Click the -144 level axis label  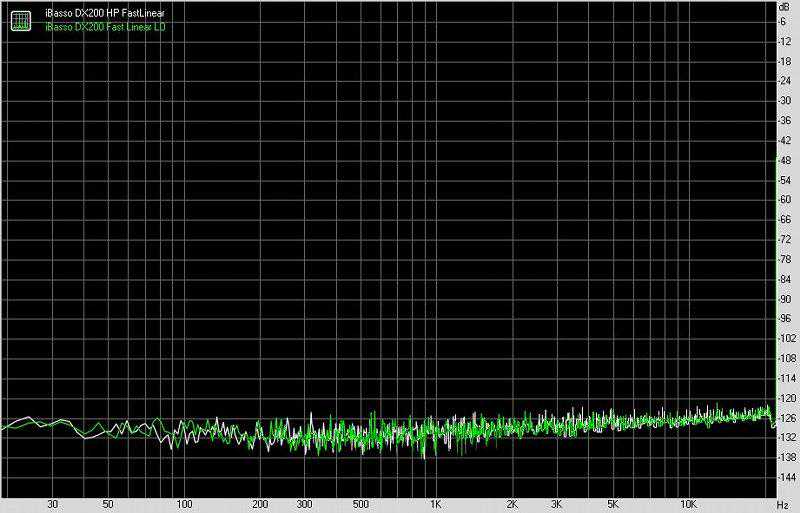[785, 477]
